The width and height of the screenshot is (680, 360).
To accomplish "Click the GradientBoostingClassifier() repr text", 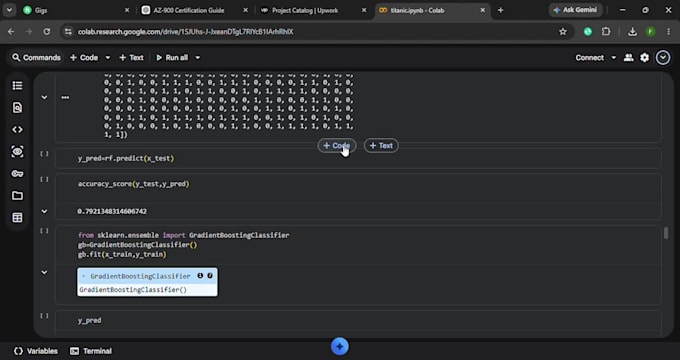I will (133, 290).
